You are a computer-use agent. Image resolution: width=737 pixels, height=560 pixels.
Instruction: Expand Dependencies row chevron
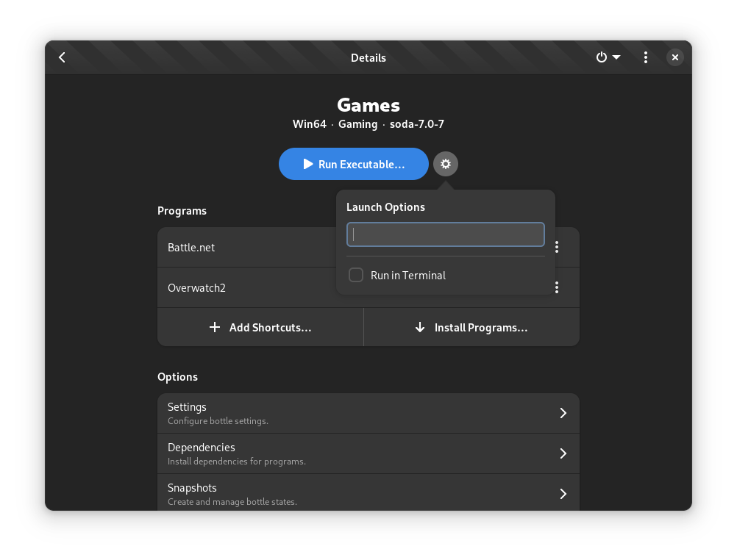pos(563,453)
